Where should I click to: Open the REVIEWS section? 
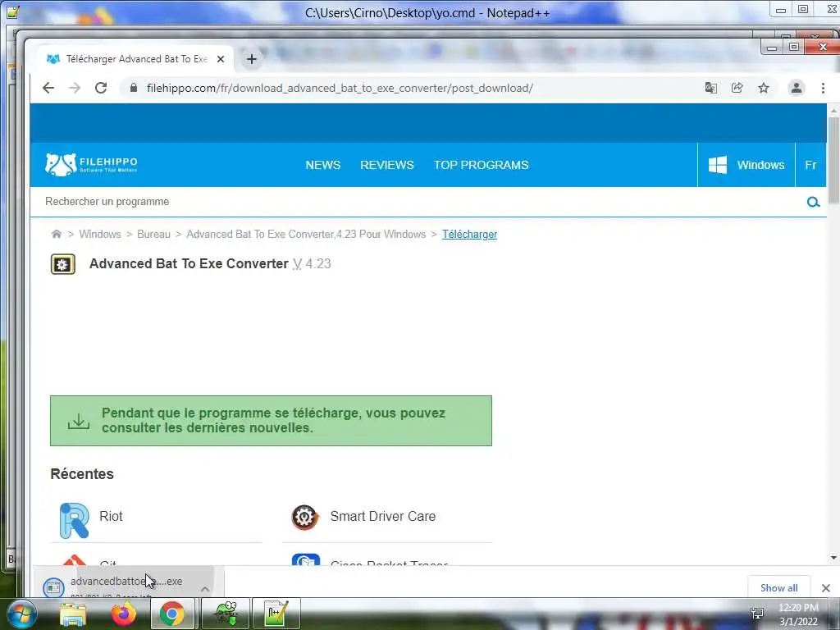(387, 165)
